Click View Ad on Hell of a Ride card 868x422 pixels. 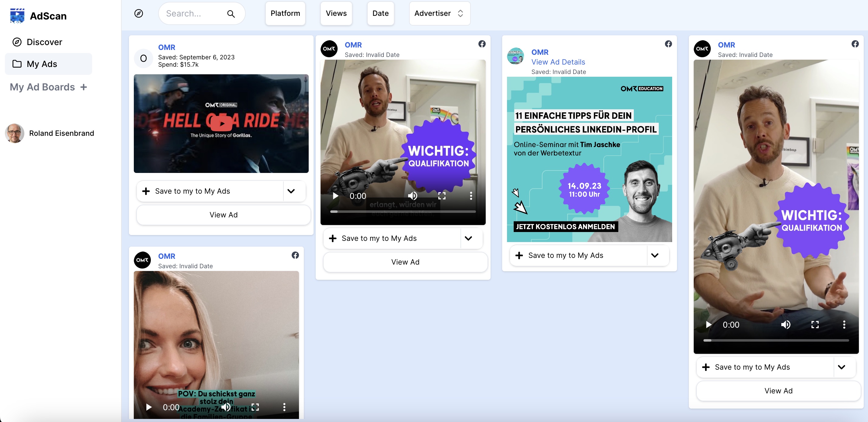(224, 215)
